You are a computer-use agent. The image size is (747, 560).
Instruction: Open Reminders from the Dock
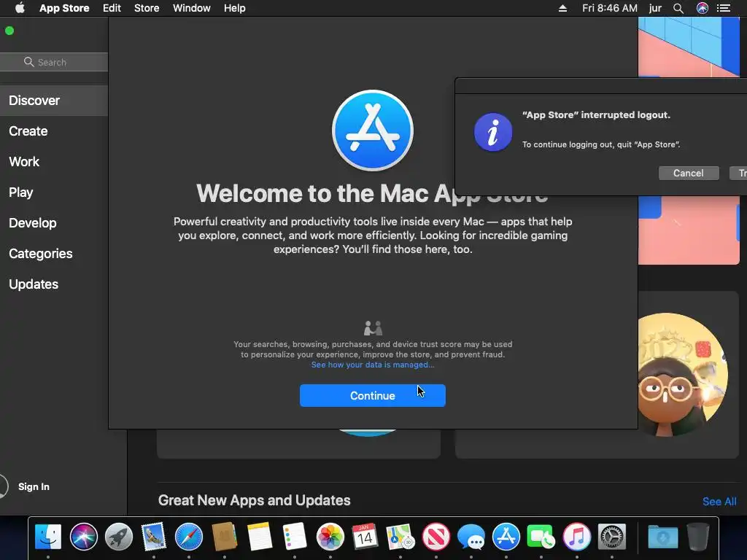(x=295, y=537)
